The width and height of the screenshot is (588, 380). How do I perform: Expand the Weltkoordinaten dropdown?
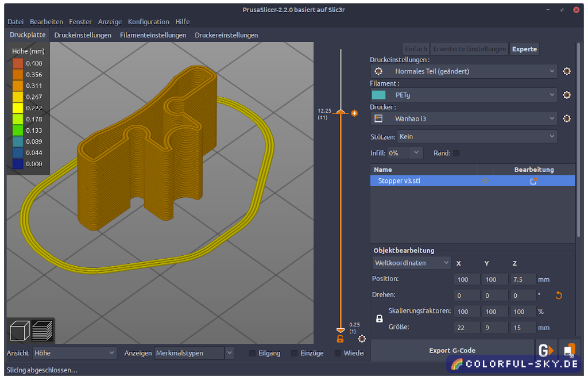coord(412,263)
